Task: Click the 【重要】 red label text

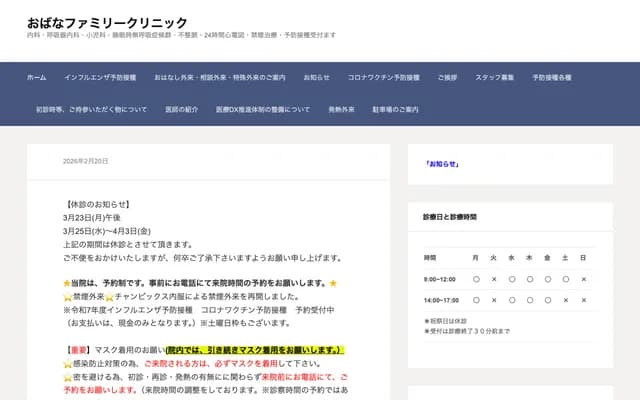Action: coord(77,350)
